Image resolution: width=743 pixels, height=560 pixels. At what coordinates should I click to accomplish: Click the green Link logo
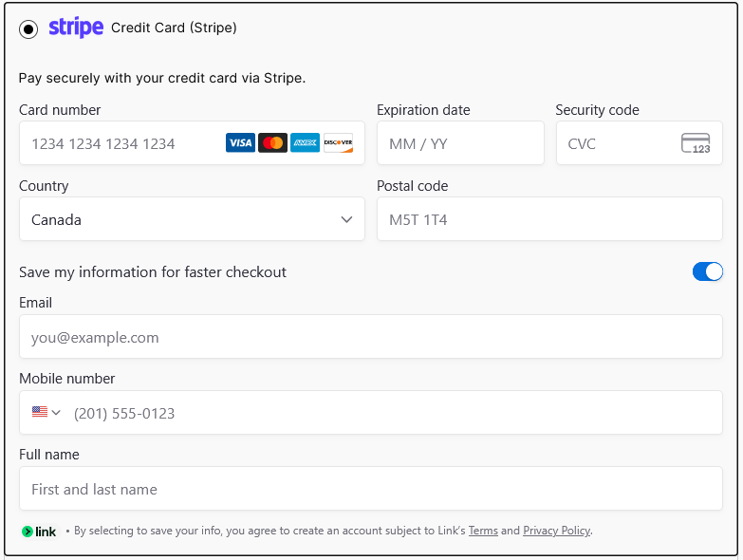(39, 532)
